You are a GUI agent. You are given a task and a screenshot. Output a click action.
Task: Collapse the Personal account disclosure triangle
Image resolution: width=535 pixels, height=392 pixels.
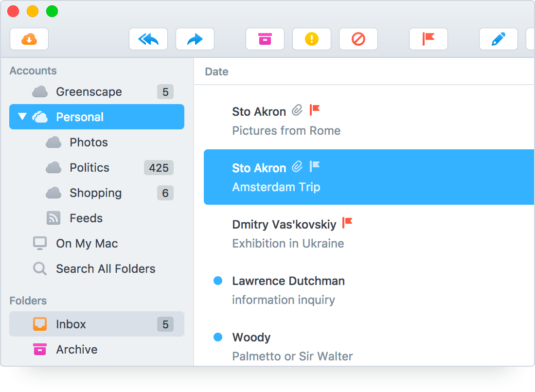(x=22, y=117)
